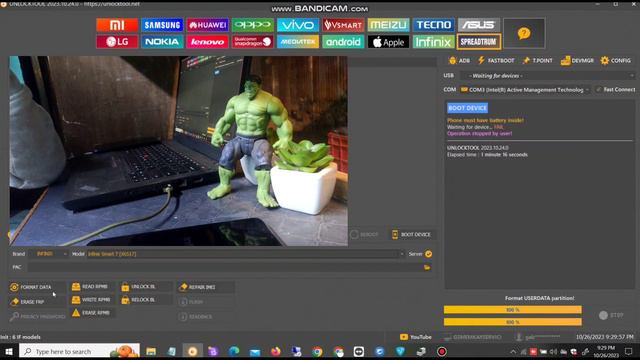Image resolution: width=640 pixels, height=360 pixels.
Task: Click the Reboot button below the photo
Action: [x=365, y=234]
